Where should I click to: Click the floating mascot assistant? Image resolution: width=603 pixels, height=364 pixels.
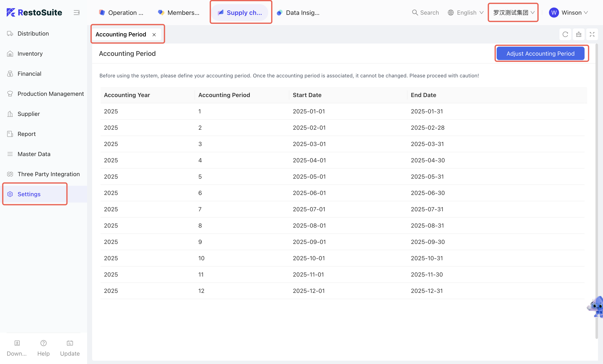click(596, 307)
